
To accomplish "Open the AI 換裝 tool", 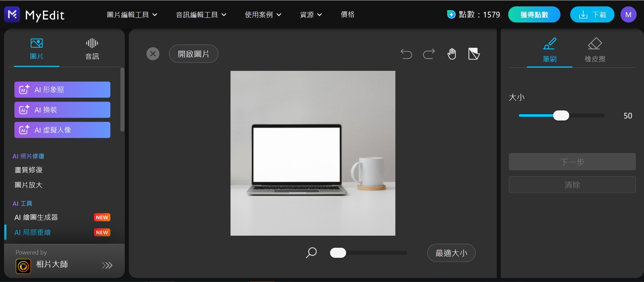I will [62, 110].
